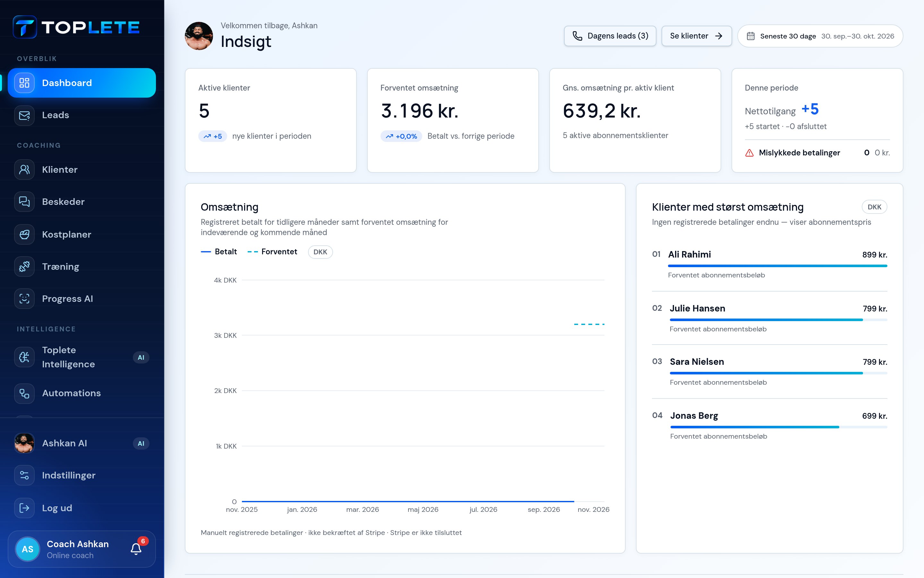Open Beskeder from the sidebar
Image resolution: width=924 pixels, height=578 pixels.
(x=82, y=201)
